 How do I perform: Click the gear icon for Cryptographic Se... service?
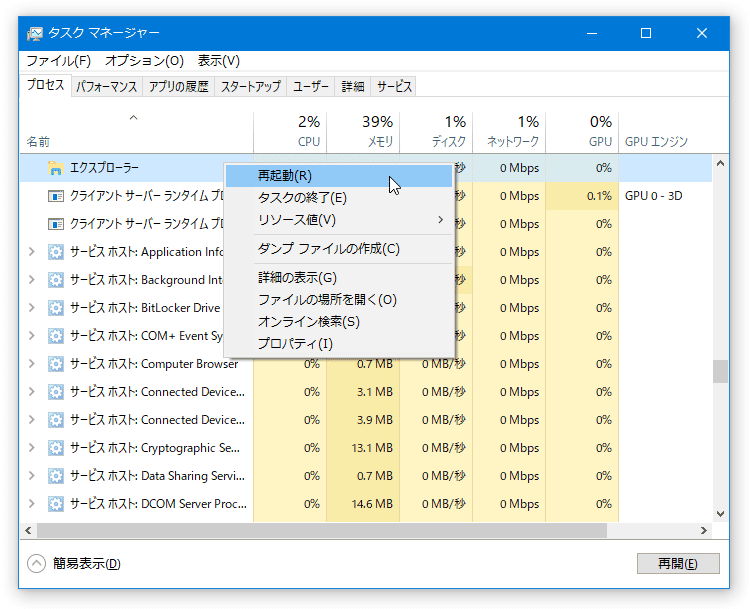click(55, 448)
